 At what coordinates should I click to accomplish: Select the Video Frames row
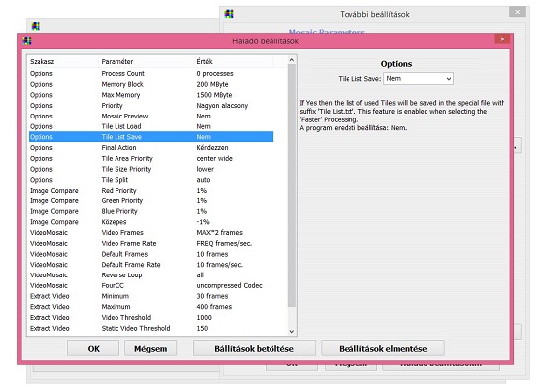click(x=151, y=232)
